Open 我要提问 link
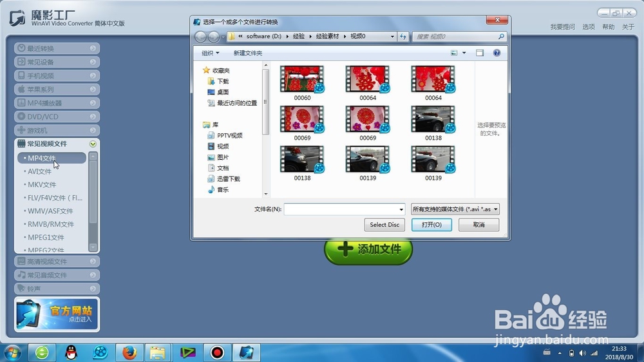 pyautogui.click(x=563, y=26)
